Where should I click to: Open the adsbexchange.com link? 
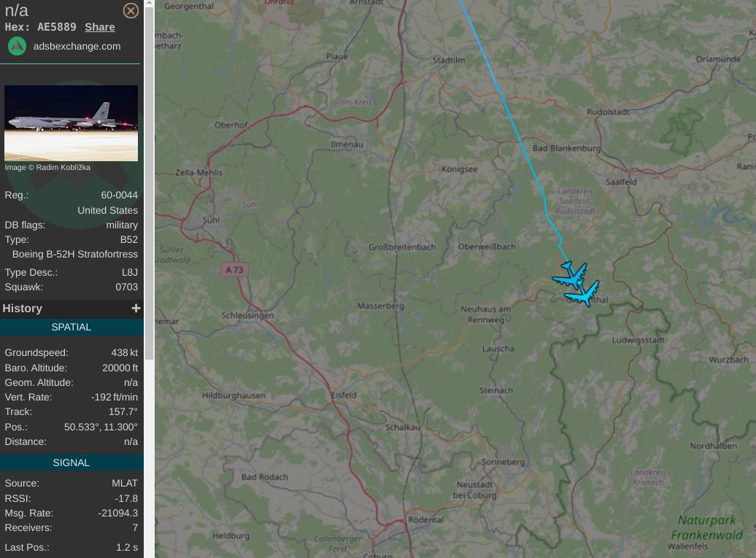(x=77, y=46)
